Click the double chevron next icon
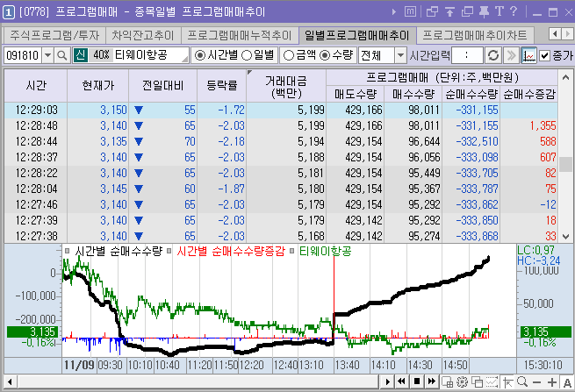The height and width of the screenshot is (392, 575). pyautogui.click(x=511, y=55)
